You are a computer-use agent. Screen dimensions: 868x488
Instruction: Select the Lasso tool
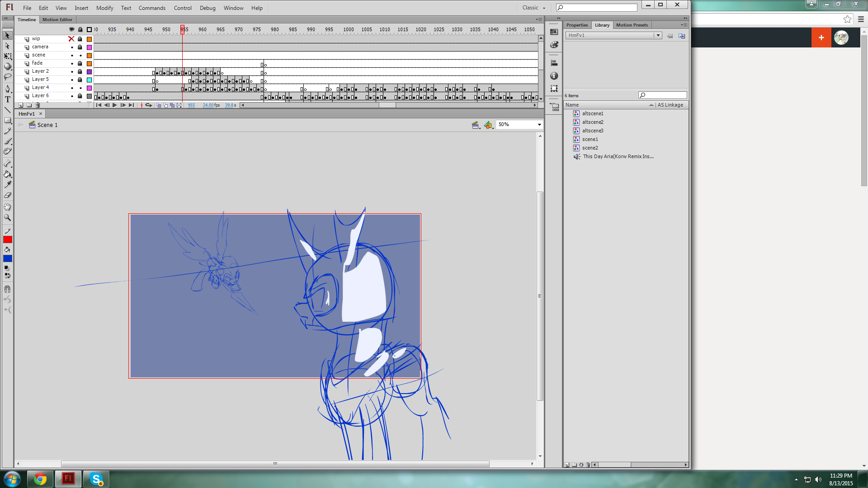pyautogui.click(x=8, y=77)
